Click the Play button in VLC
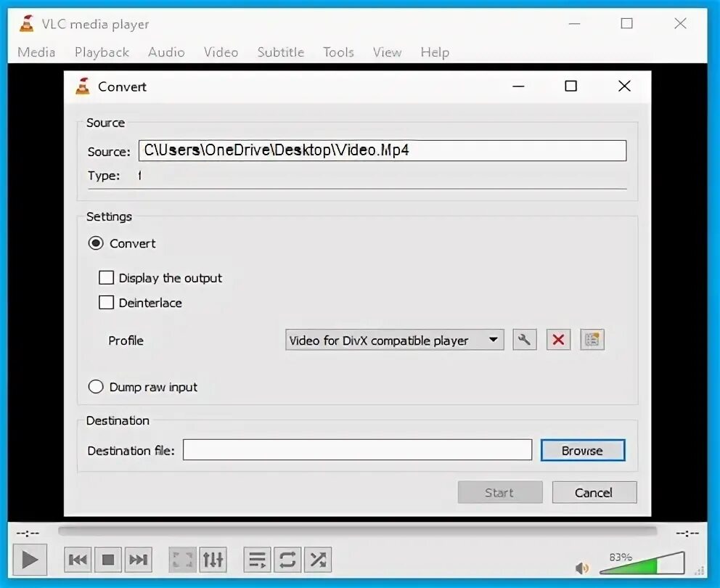Viewport: 720px width, 588px height. point(30,559)
